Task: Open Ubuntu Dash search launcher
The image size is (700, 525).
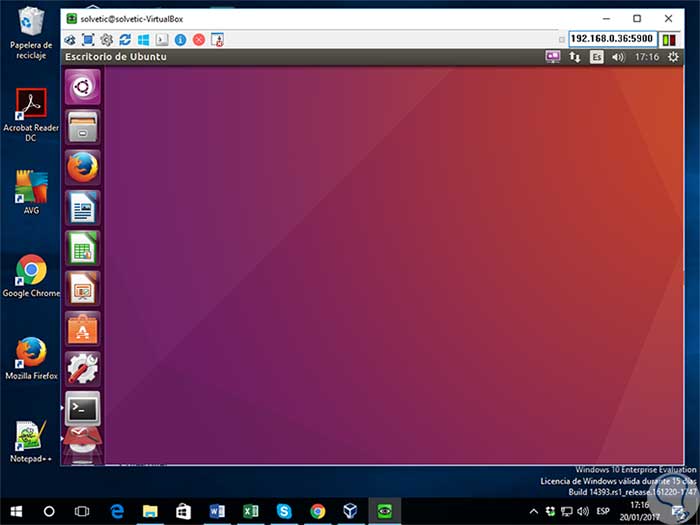Action: tap(83, 87)
